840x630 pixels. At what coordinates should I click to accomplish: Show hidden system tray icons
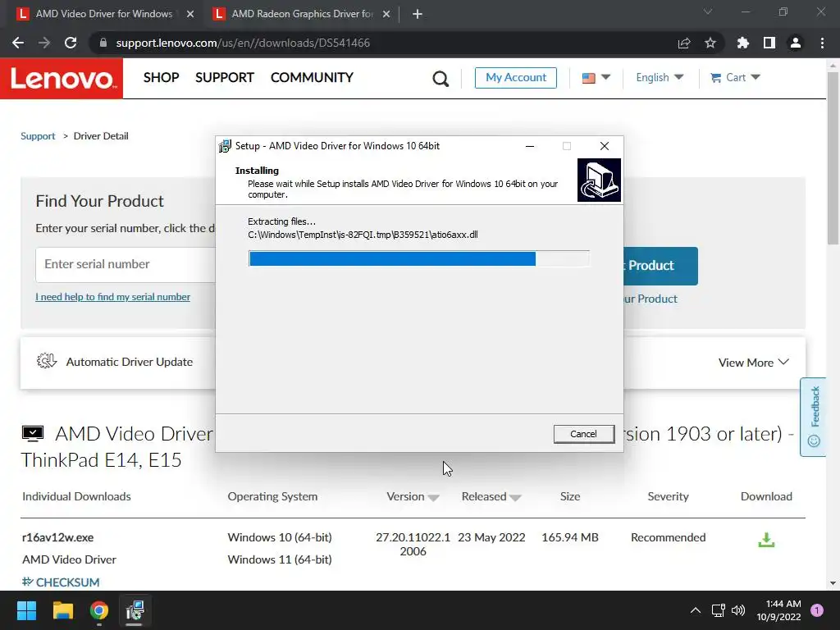pyautogui.click(x=696, y=610)
